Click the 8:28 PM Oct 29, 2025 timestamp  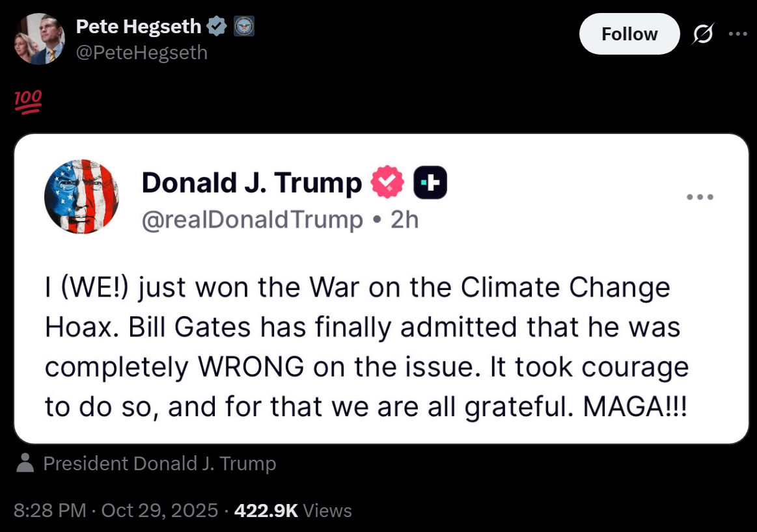[115, 511]
